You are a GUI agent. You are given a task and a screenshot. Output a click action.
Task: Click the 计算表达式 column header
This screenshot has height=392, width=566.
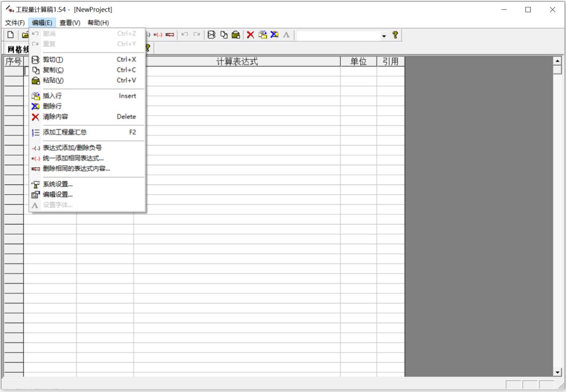click(x=237, y=62)
